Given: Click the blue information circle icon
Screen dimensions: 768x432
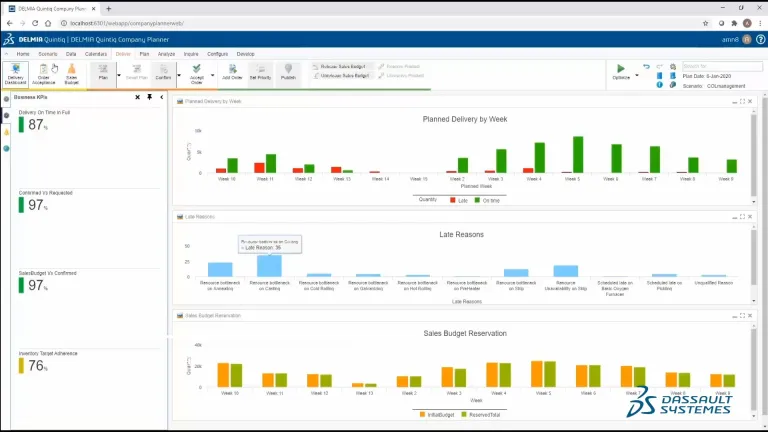Looking at the screenshot, I should [x=659, y=85].
